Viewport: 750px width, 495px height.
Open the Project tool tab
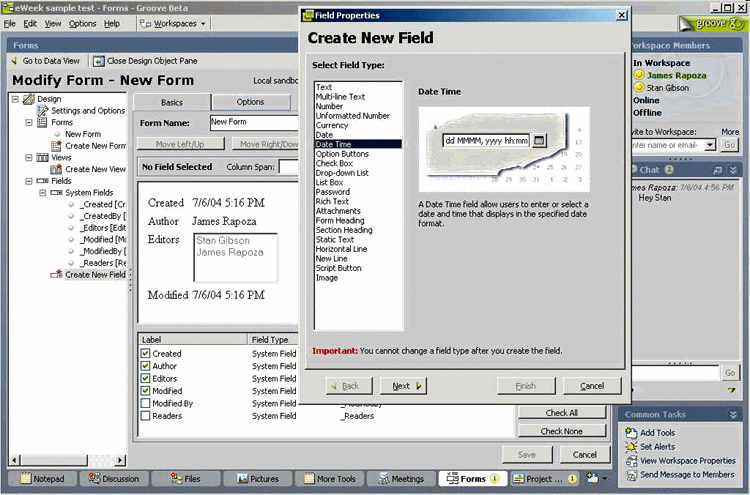point(544,478)
